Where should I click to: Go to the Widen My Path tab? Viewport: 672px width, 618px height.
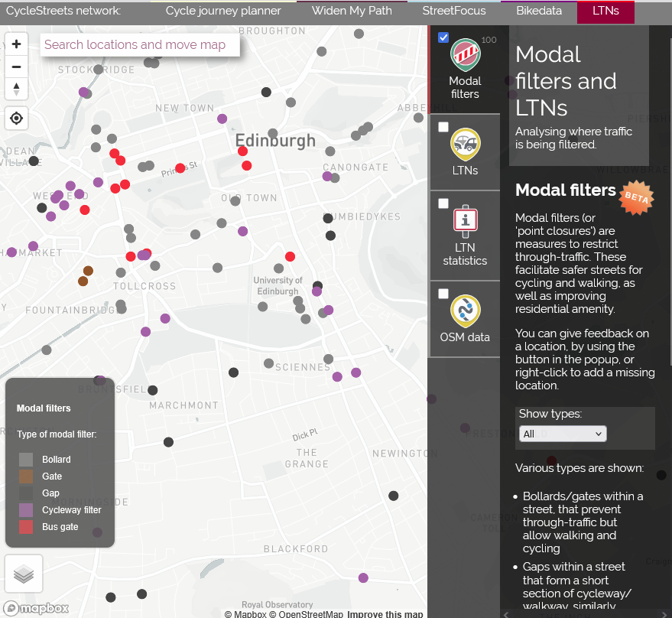352,11
